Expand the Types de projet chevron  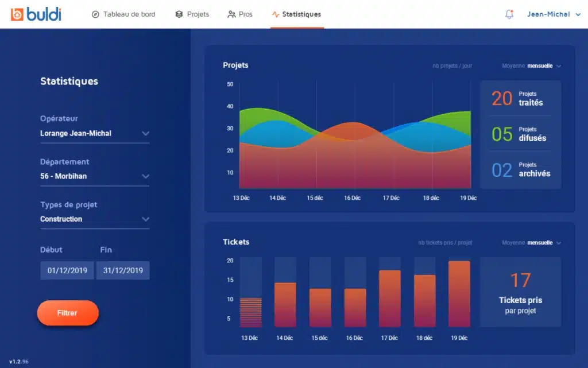click(x=145, y=219)
